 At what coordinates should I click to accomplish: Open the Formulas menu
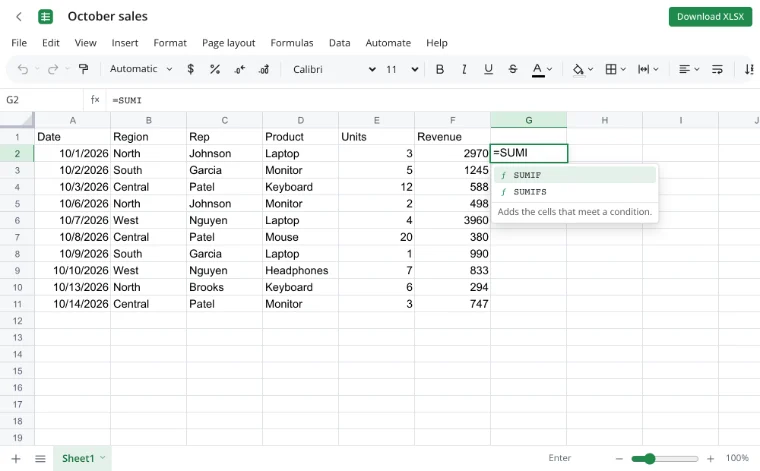292,43
